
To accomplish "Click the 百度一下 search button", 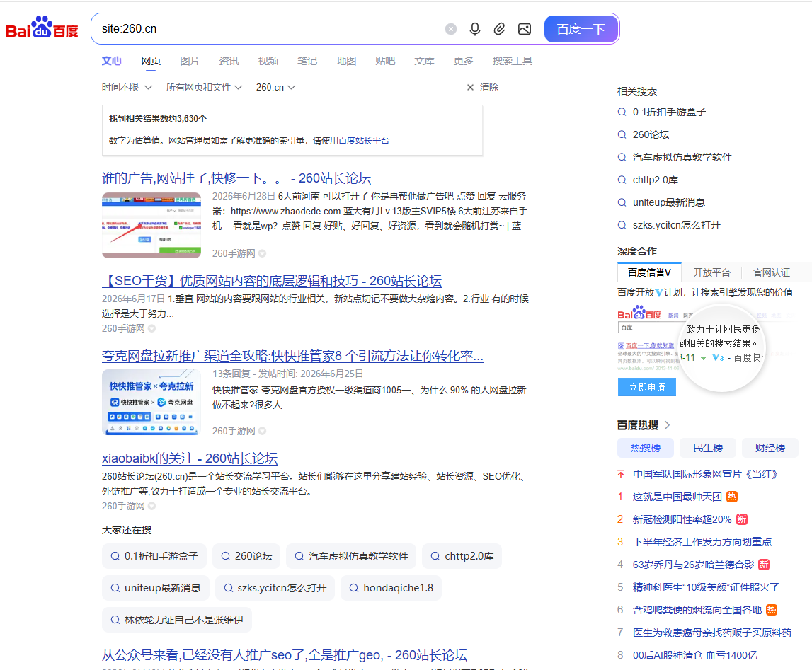I will pyautogui.click(x=581, y=29).
